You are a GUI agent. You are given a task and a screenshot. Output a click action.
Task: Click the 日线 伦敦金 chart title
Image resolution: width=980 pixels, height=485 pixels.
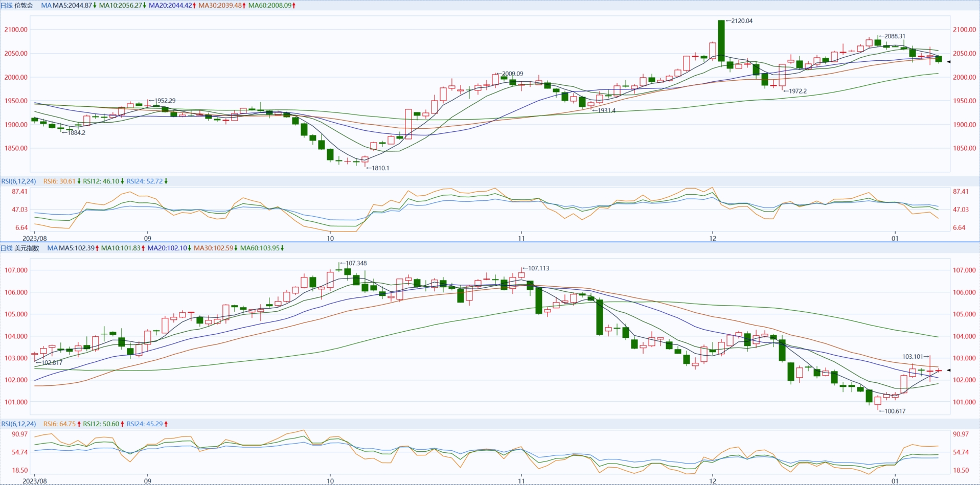pos(17,6)
